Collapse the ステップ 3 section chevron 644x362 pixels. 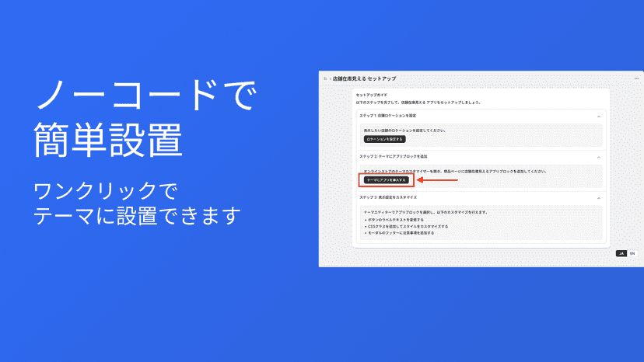point(598,198)
